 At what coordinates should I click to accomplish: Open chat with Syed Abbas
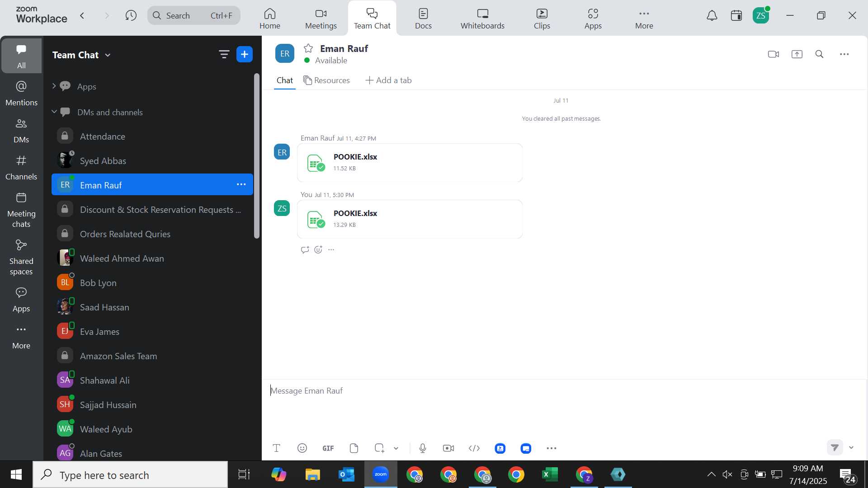(152, 160)
